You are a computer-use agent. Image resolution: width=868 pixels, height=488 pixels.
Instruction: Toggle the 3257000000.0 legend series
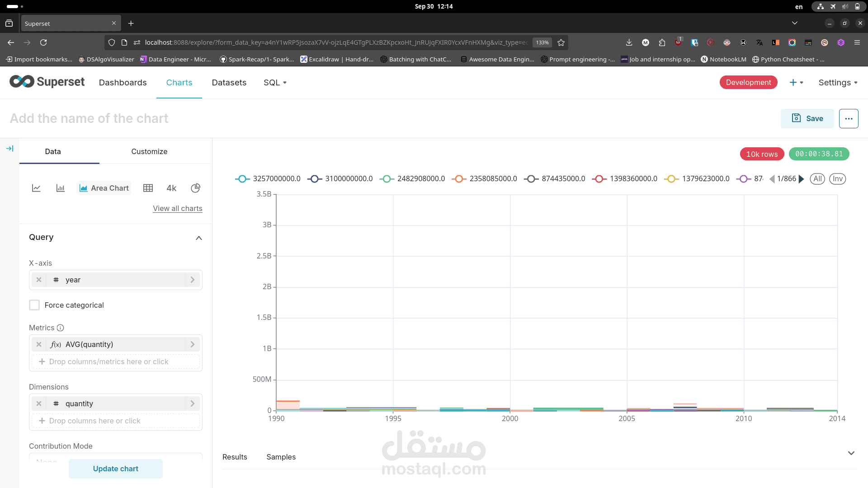[268, 179]
